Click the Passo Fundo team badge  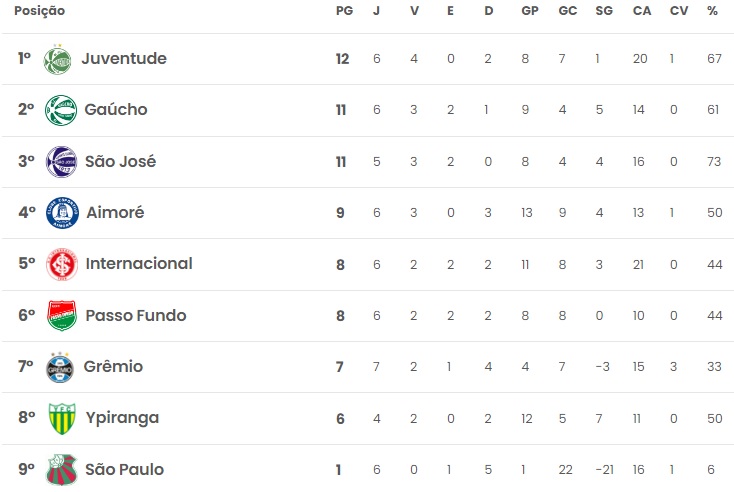pyautogui.click(x=61, y=316)
